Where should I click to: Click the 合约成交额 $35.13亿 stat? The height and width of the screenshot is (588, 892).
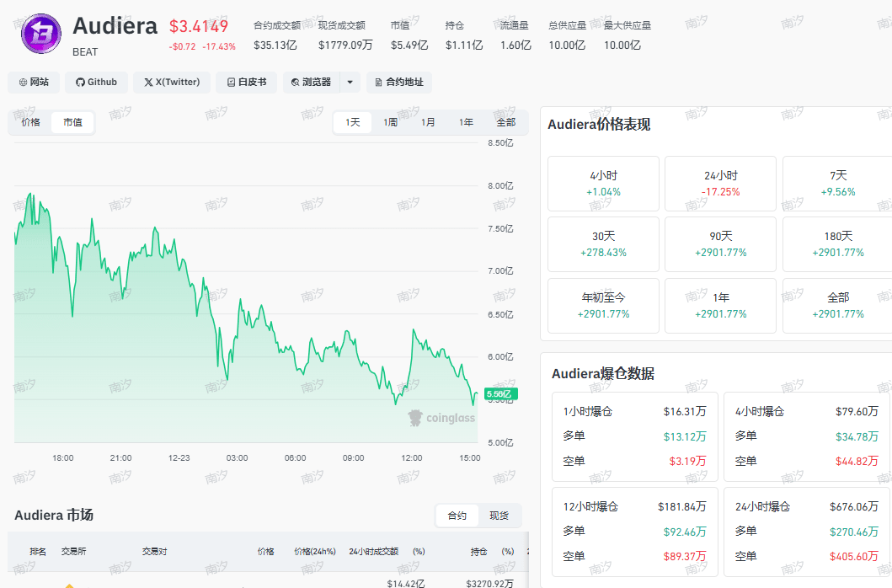276,35
